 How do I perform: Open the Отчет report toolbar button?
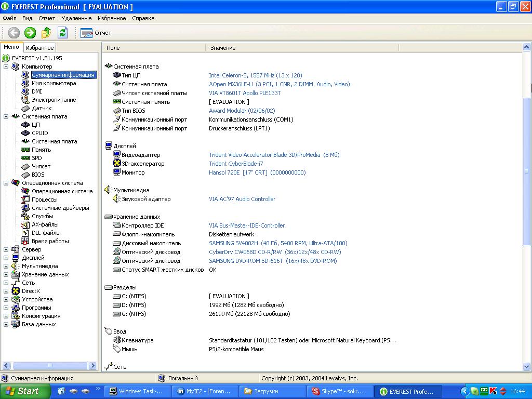96,33
